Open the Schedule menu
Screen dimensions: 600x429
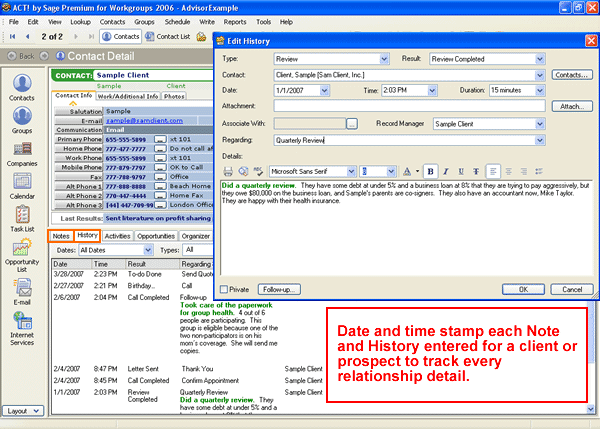click(177, 22)
